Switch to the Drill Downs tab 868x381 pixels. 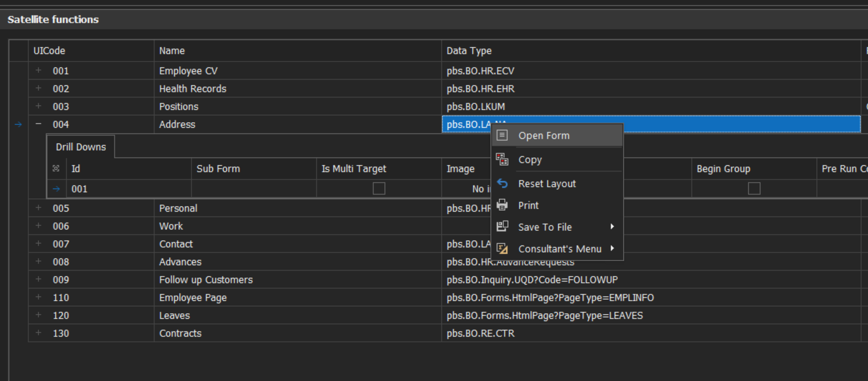coord(81,147)
